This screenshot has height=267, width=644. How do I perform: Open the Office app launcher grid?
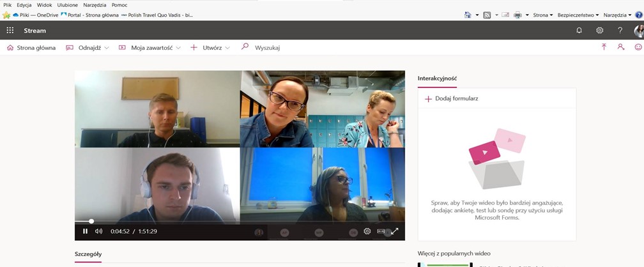(x=10, y=31)
